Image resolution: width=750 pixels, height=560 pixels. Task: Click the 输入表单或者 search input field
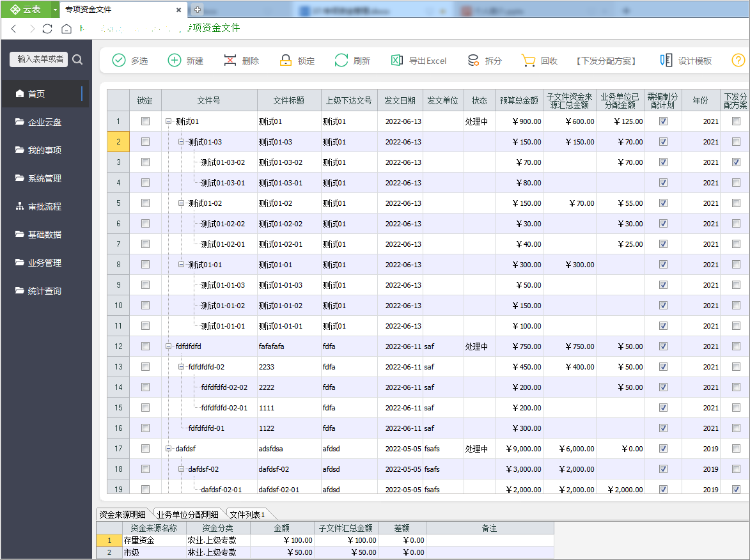pos(39,59)
